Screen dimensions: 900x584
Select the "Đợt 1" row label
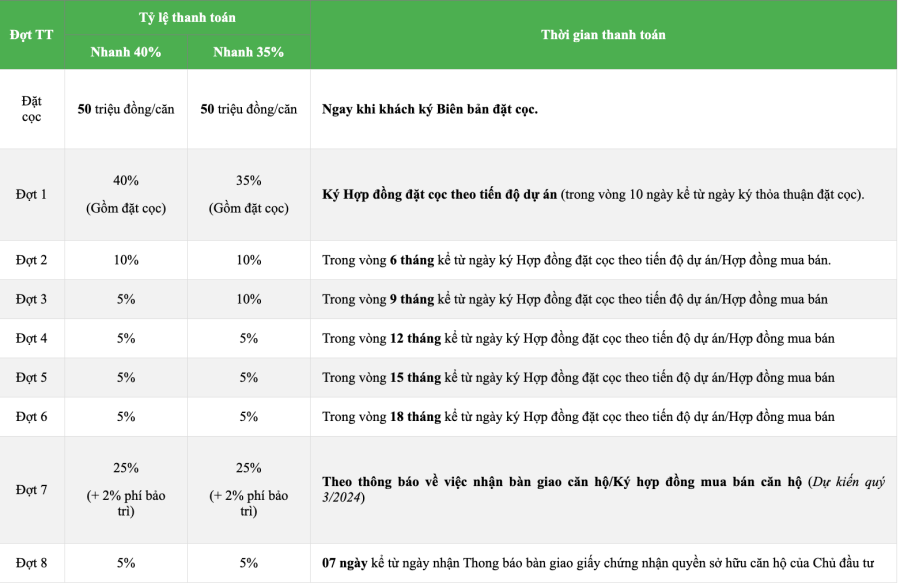click(x=32, y=194)
